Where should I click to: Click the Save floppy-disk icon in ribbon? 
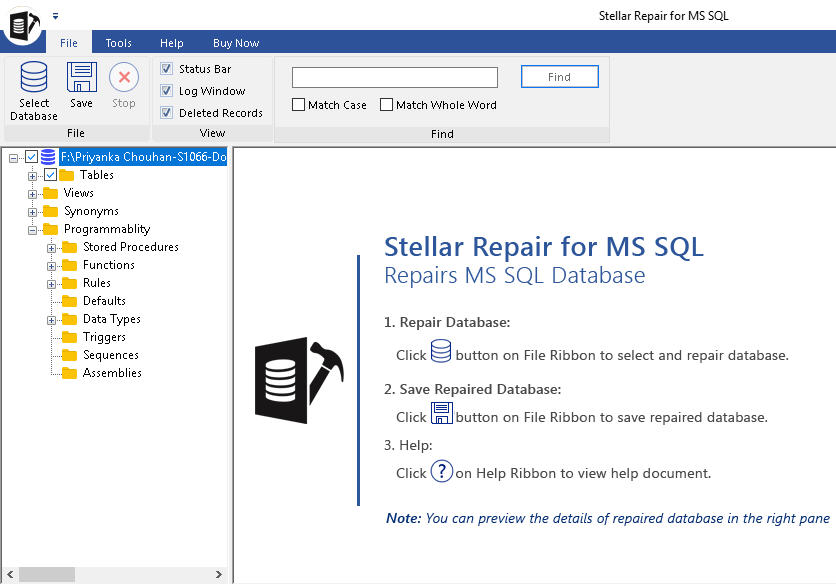[82, 77]
